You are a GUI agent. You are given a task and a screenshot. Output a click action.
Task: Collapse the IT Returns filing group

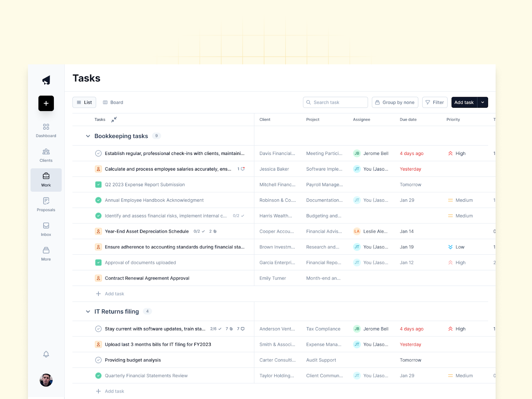[x=88, y=312]
